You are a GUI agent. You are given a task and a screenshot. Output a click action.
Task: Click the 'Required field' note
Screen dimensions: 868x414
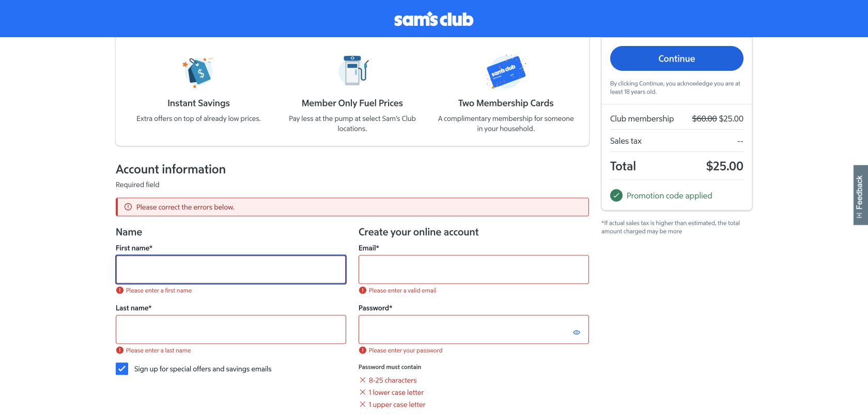coord(137,185)
